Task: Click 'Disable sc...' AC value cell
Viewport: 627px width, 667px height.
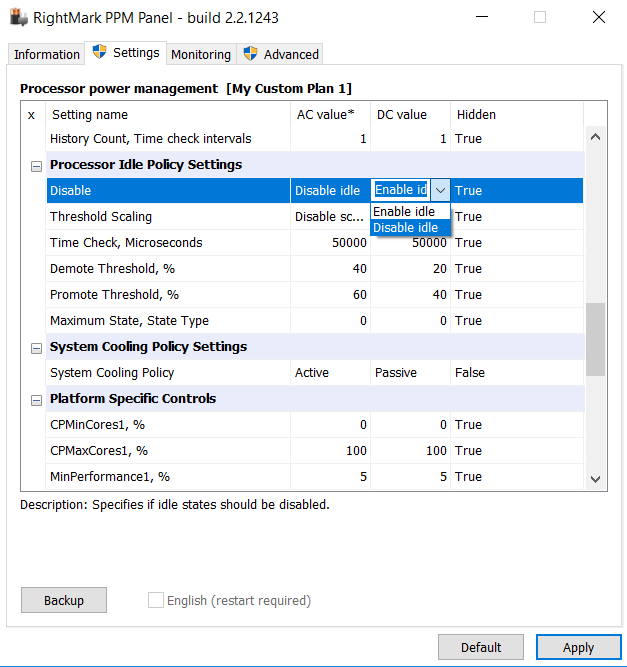Action: tap(331, 217)
